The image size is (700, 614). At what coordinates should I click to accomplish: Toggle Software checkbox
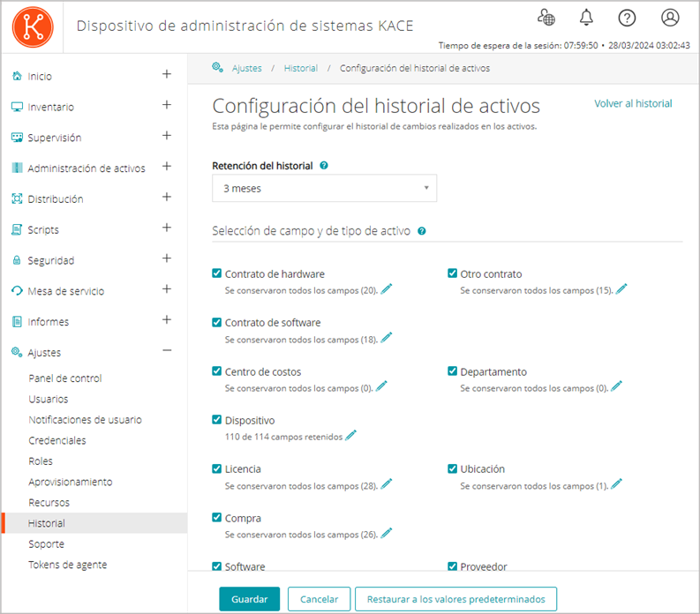coord(217,566)
